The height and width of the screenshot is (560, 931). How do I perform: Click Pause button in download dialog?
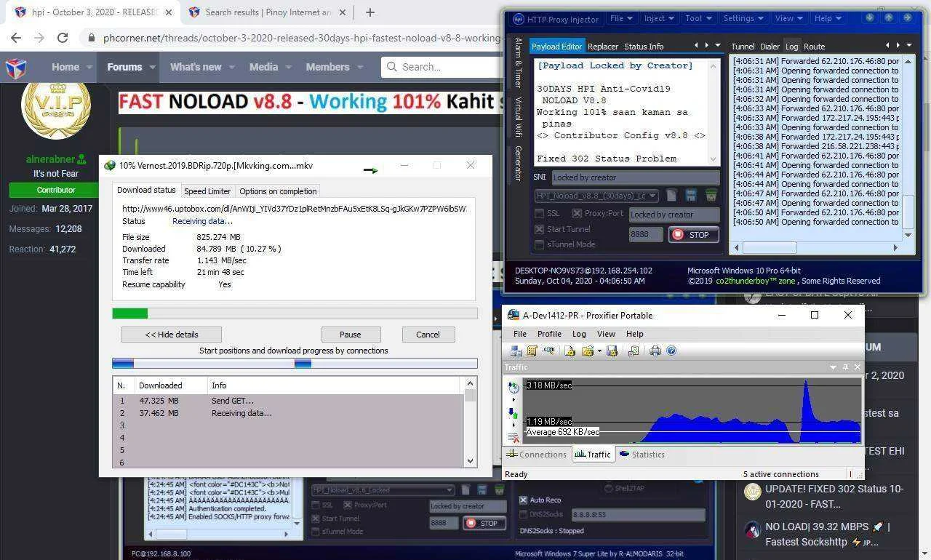coord(350,335)
